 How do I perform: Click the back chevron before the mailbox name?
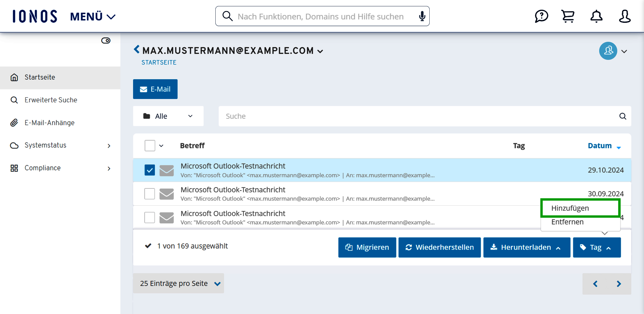point(137,50)
